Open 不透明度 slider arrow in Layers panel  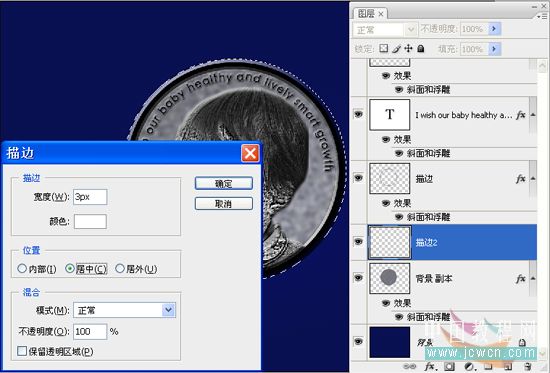[494, 29]
